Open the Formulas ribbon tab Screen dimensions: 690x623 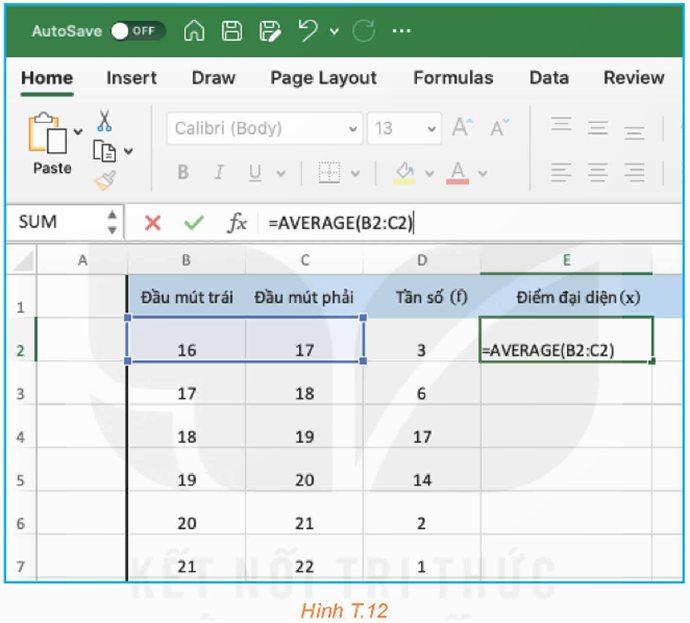click(x=453, y=78)
